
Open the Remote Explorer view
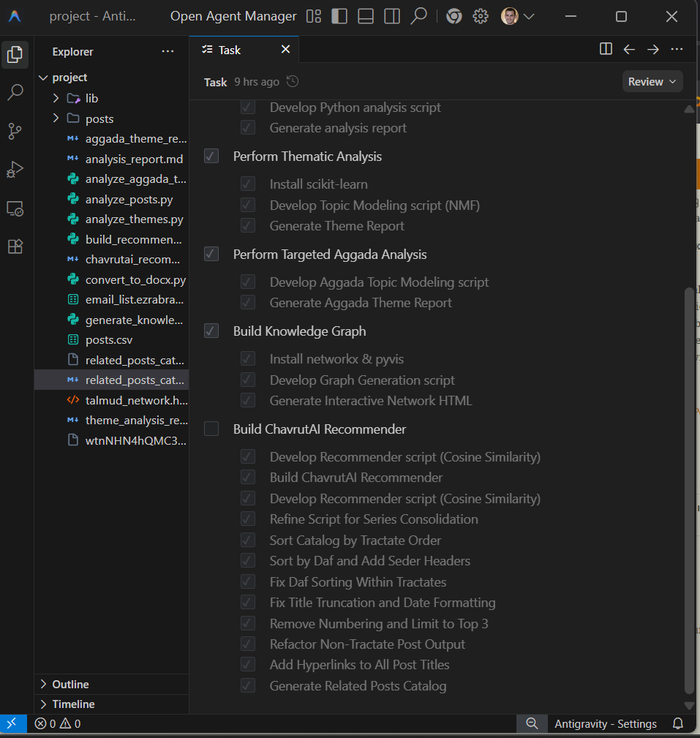pos(15,208)
